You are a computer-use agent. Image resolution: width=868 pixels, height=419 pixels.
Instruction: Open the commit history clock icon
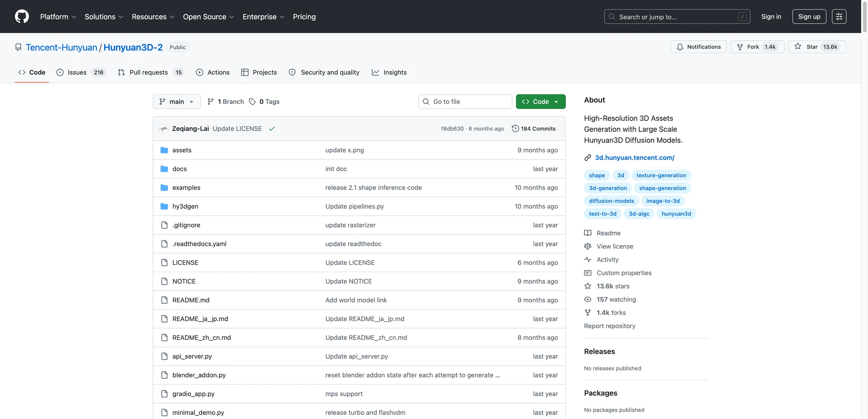[x=515, y=128]
